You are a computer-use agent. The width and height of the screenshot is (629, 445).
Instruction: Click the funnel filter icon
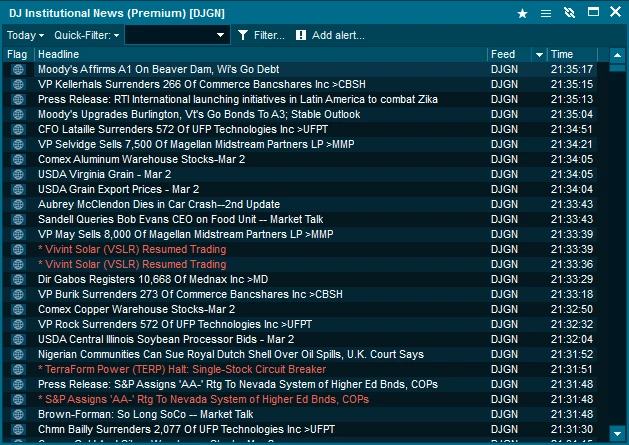point(242,35)
